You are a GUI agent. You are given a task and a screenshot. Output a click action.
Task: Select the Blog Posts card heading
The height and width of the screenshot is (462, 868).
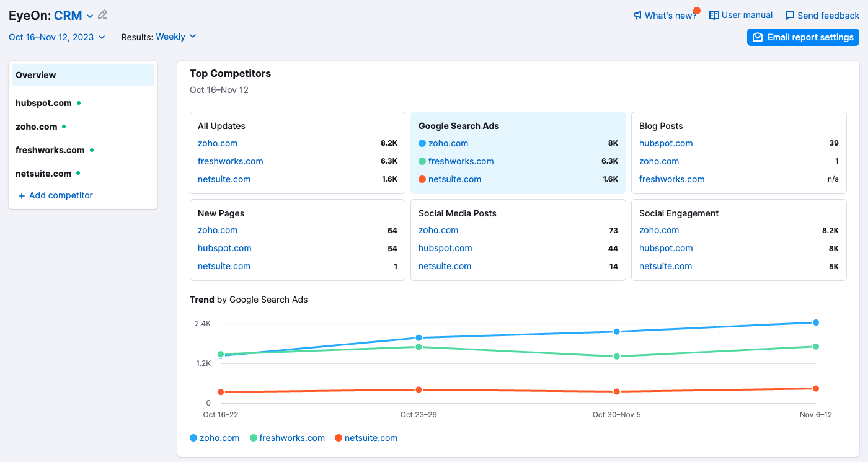coord(661,126)
